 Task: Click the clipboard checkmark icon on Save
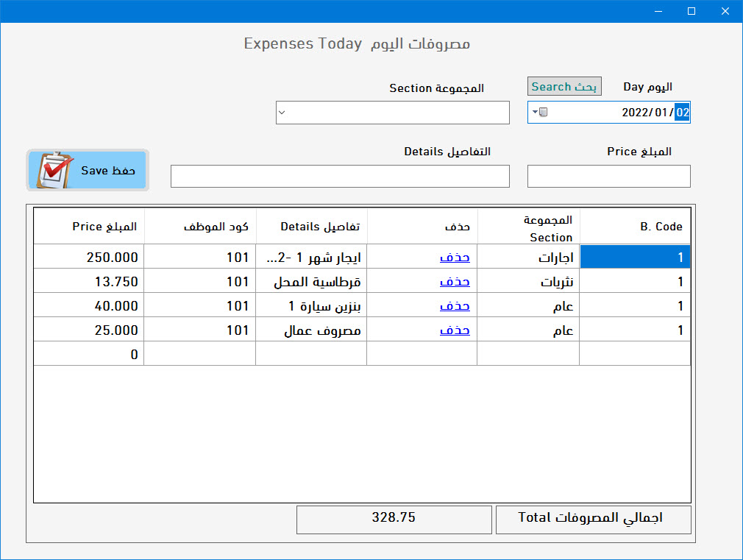(54, 170)
